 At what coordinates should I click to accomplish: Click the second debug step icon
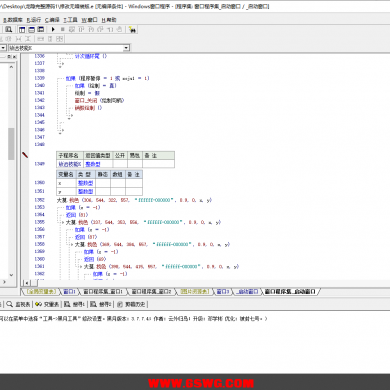(x=81, y=30)
